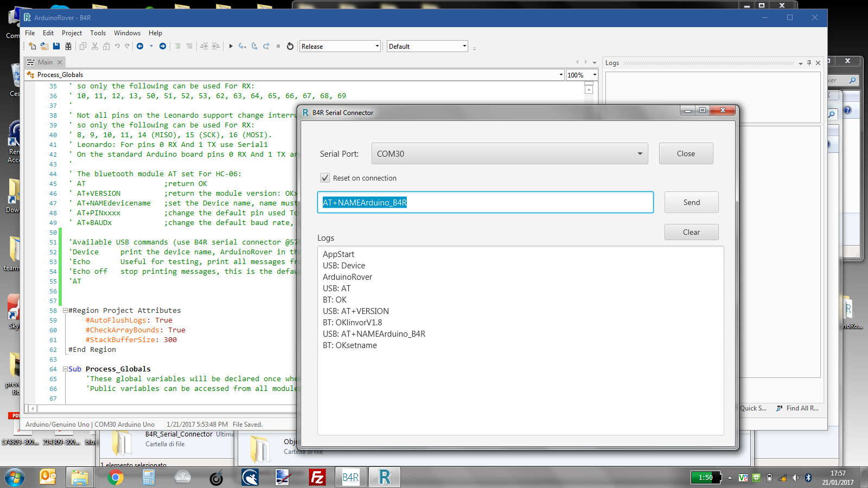Screen dimensions: 868x488
Task: Click the Paste toolbar icon
Action: 106,46
